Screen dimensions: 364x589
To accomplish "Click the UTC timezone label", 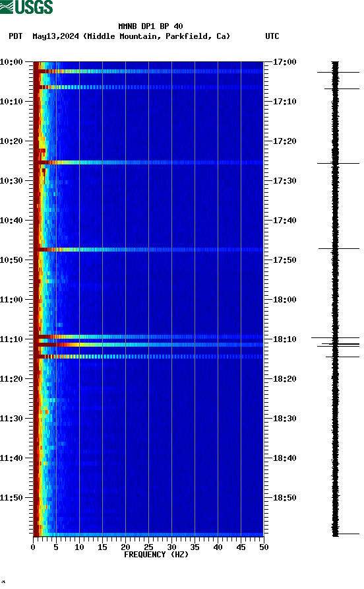I will point(272,36).
